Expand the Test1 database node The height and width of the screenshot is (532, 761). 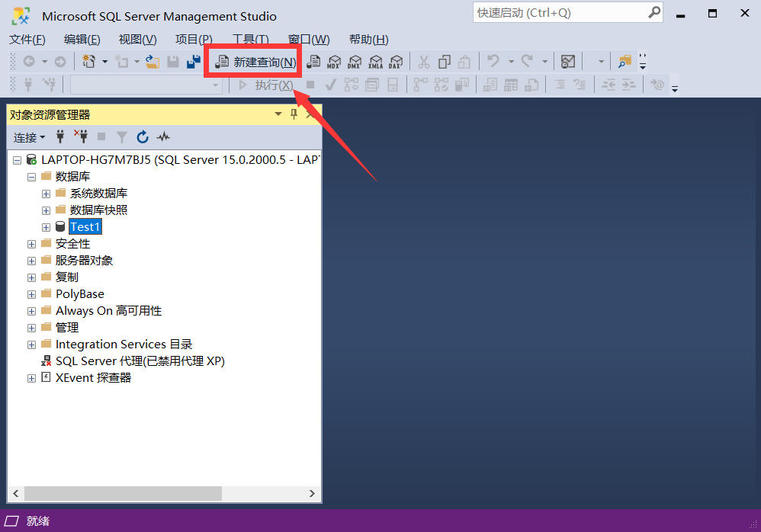point(46,227)
